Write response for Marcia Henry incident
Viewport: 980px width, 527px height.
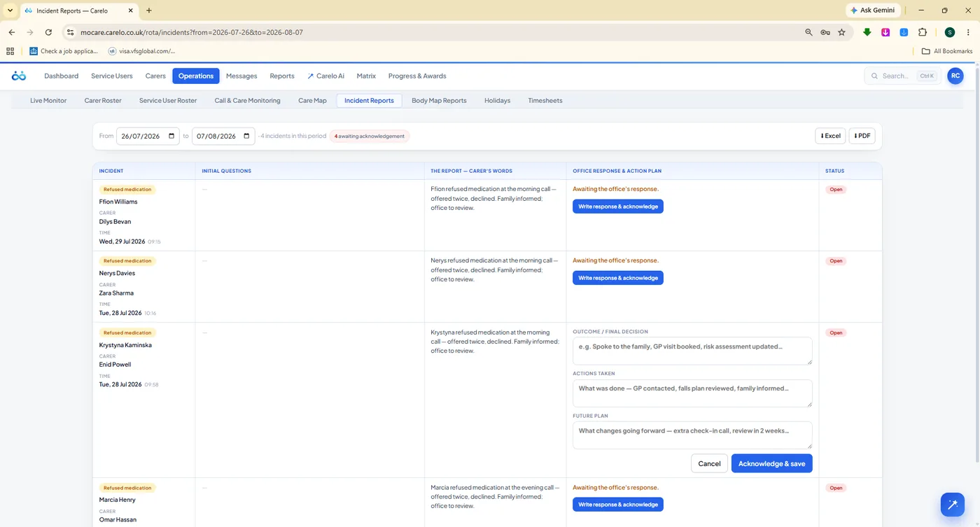pos(618,505)
